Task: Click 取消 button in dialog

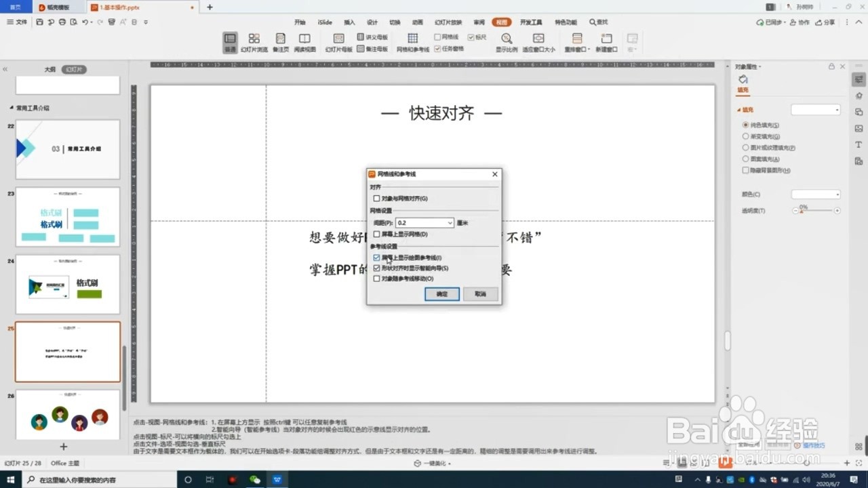Action: tap(481, 294)
